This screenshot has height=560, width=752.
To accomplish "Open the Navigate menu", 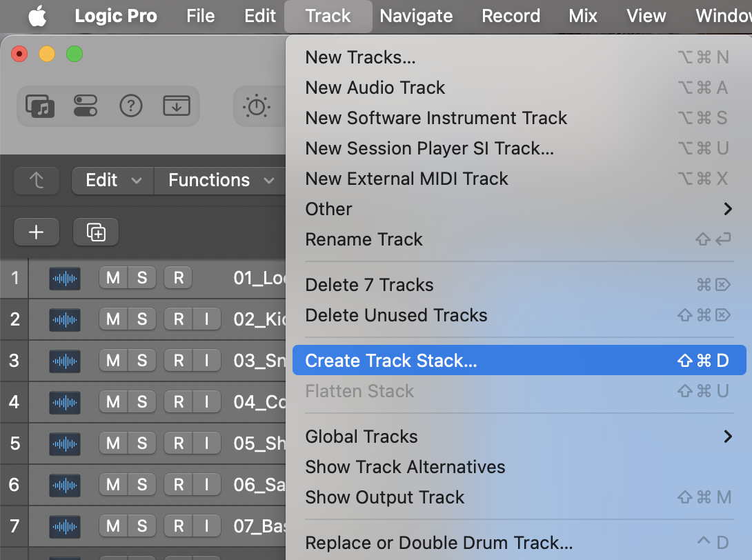I will click(x=416, y=16).
